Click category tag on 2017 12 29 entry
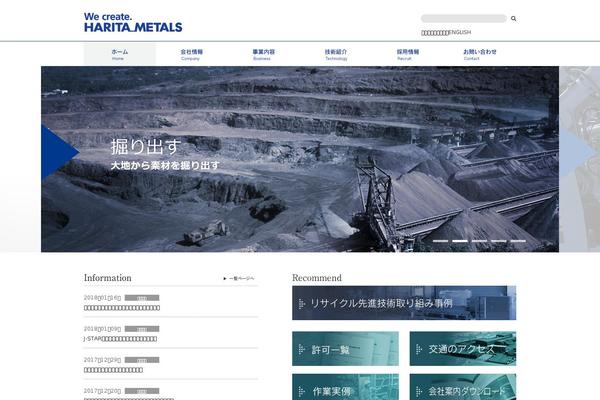 coord(142,360)
